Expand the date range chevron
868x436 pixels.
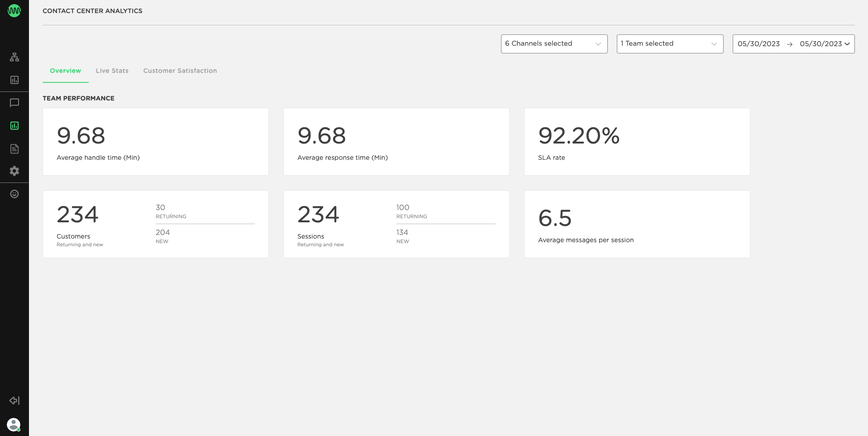tap(847, 44)
